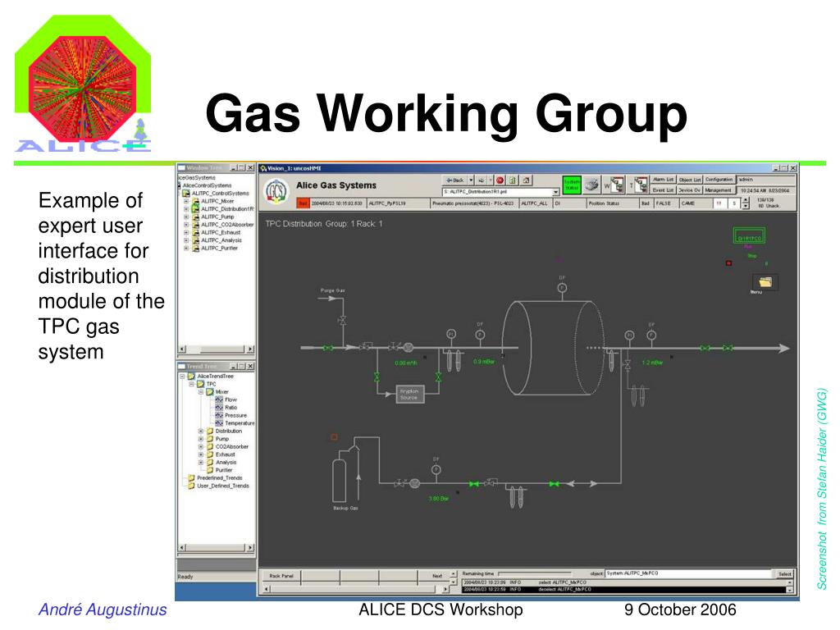Image resolution: width=840 pixels, height=630 pixels.
Task: Click the 3.80 Bar pressure reading
Action: pyautogui.click(x=438, y=499)
